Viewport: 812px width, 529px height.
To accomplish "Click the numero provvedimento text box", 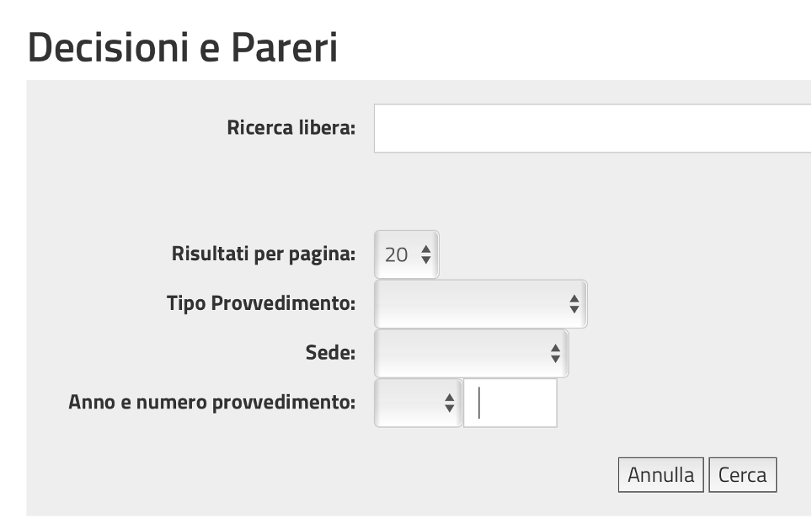I will (x=510, y=403).
